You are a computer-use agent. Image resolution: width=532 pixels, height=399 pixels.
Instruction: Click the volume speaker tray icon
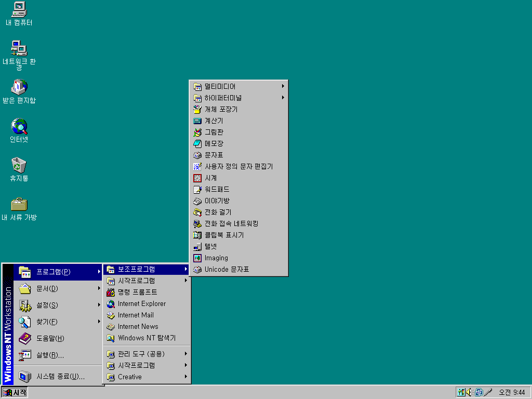[x=469, y=392]
